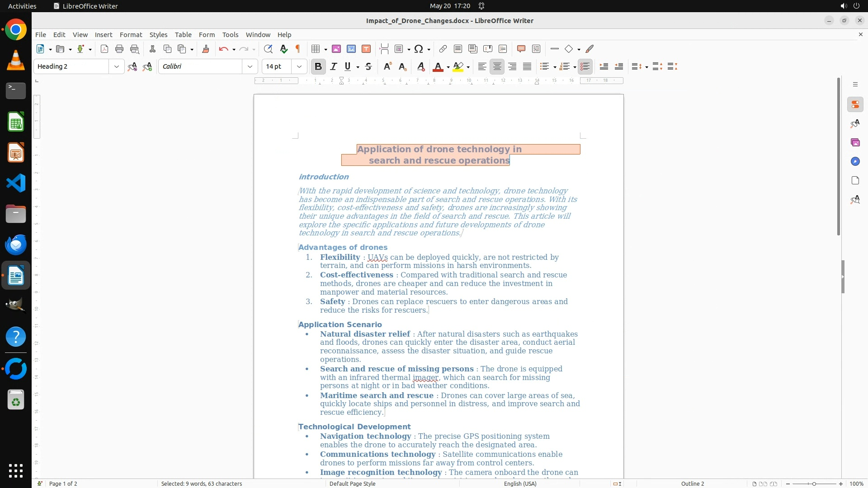Open the Tools menu

(230, 35)
